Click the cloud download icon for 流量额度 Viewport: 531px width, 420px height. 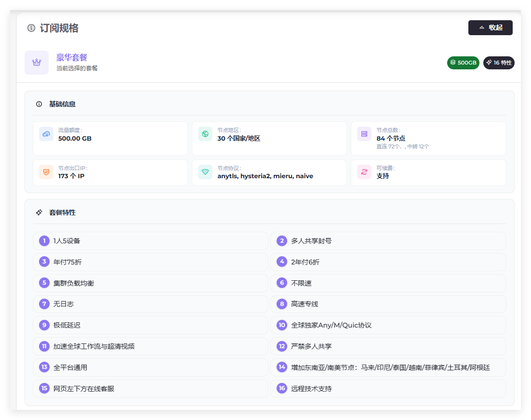tap(46, 134)
